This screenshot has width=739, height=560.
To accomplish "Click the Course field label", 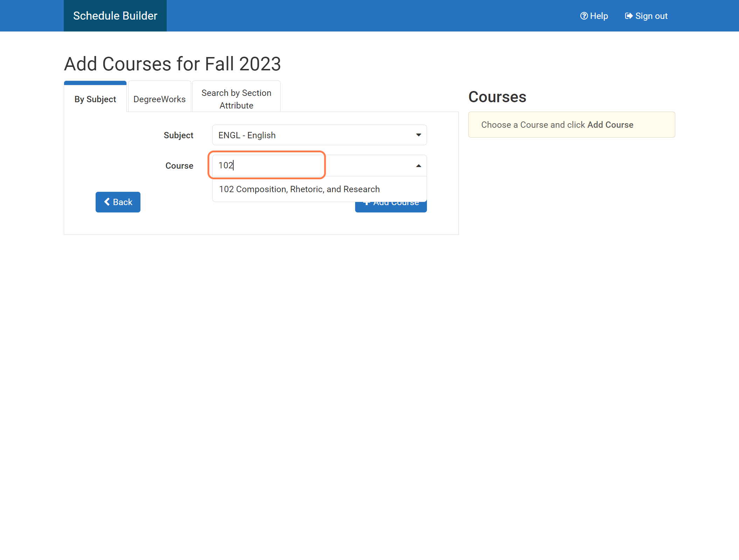I will tap(179, 166).
